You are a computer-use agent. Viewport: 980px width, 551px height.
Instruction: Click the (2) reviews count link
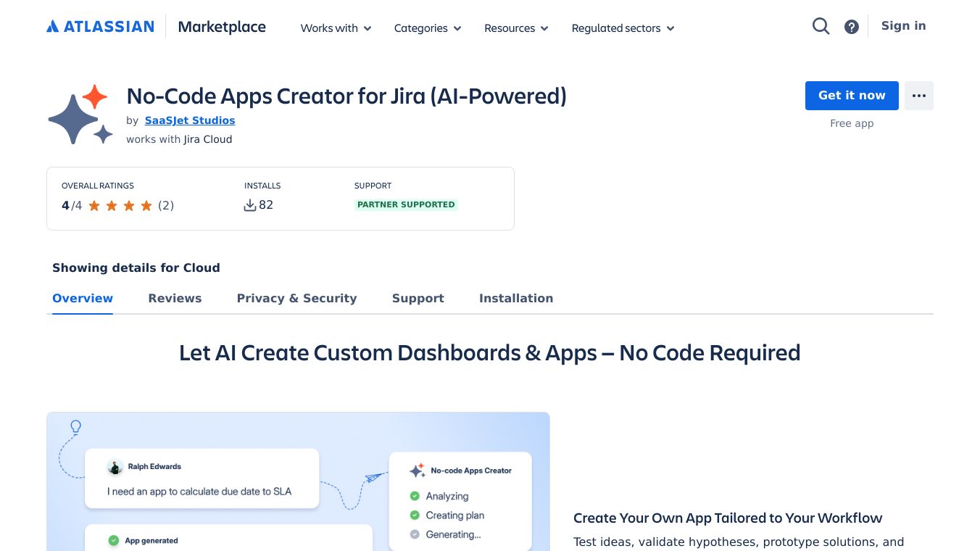coord(165,205)
